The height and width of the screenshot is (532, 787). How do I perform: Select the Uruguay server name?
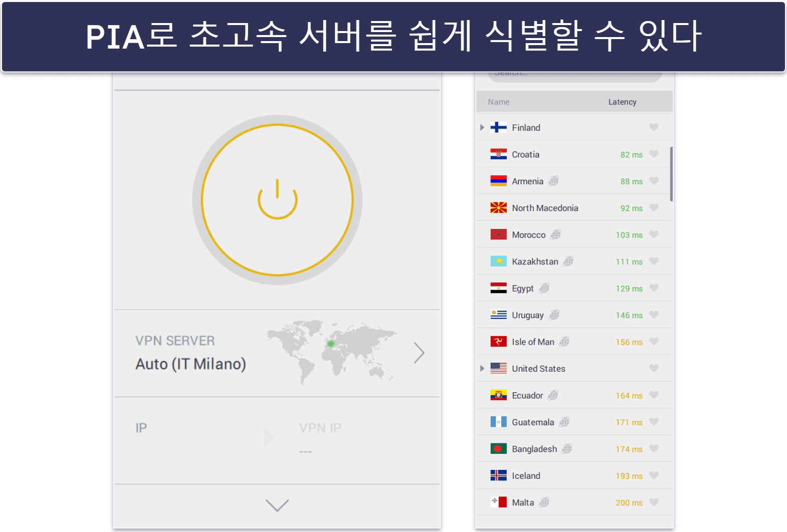(x=527, y=315)
